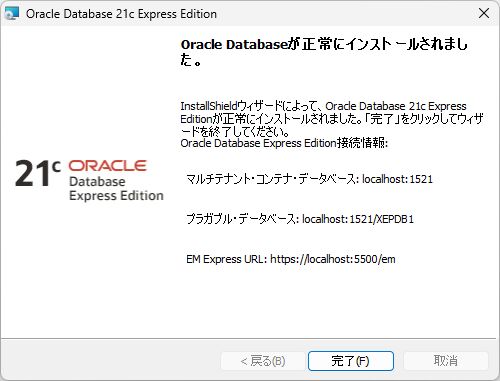The height and width of the screenshot is (381, 500).
Task: Click the "Oracle Database Express Edition接続情報:" label
Action: pos(284,143)
